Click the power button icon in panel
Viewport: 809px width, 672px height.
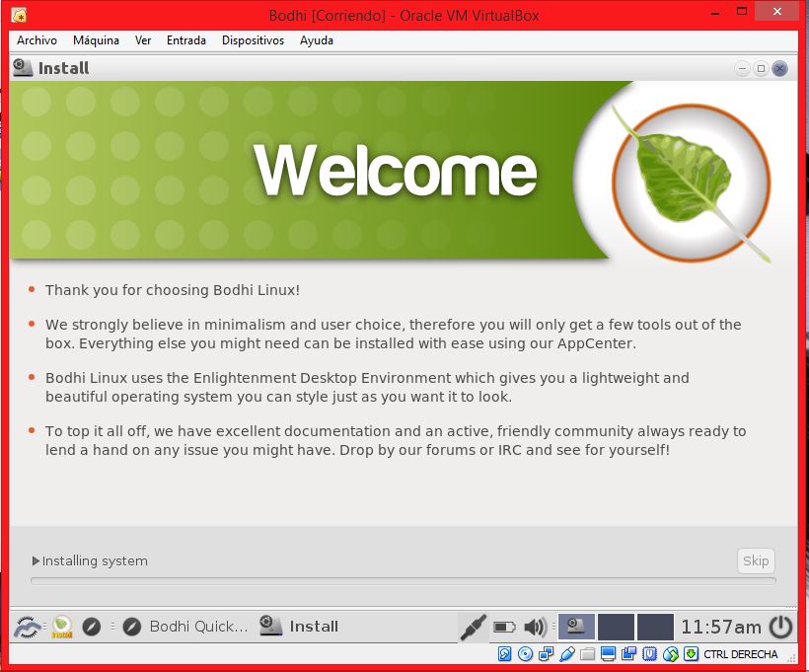[780, 627]
